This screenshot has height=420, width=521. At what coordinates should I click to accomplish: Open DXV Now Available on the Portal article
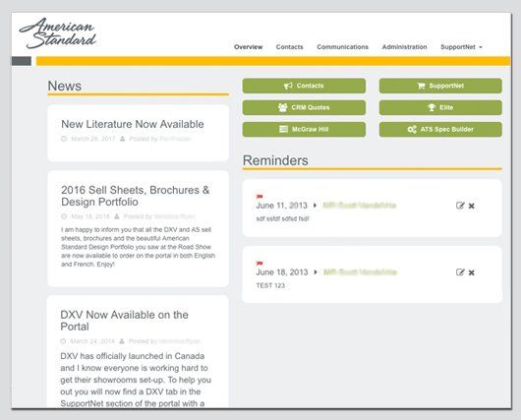(x=124, y=321)
